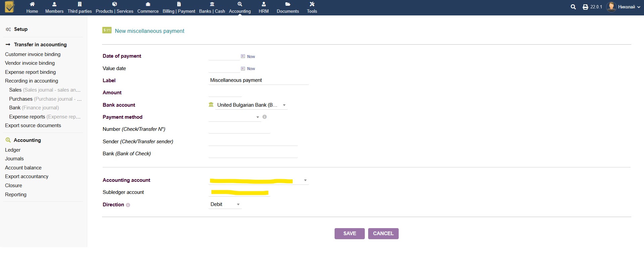Open the Home dashboard icon
The width and height of the screenshot is (644, 261).
click(x=32, y=5)
